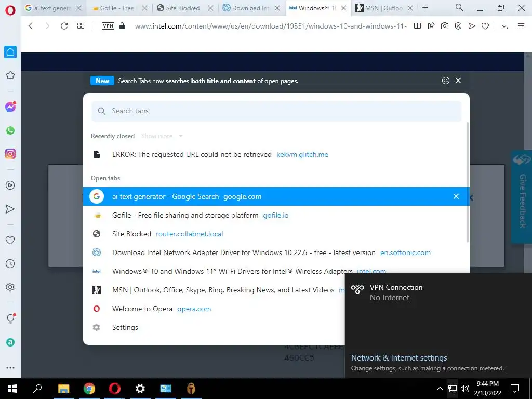This screenshot has height=399, width=532.
Task: Open the Opera main menu logo
Action: click(x=10, y=10)
